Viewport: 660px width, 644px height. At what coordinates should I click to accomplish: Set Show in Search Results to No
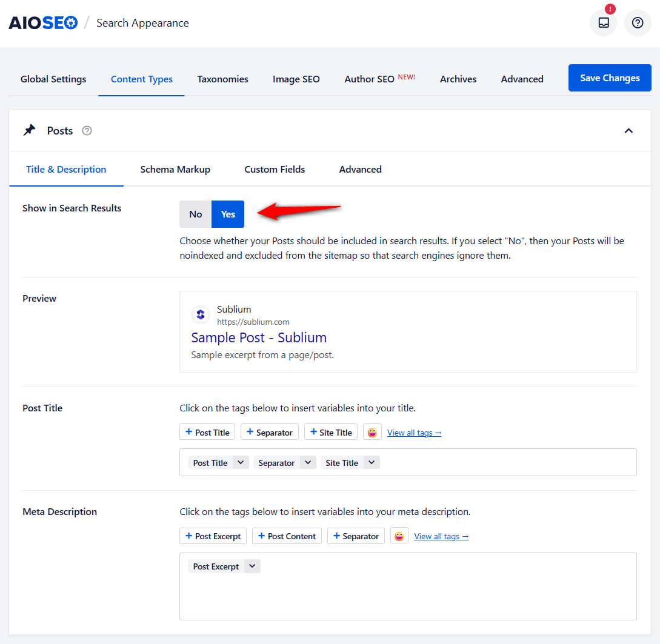click(195, 214)
